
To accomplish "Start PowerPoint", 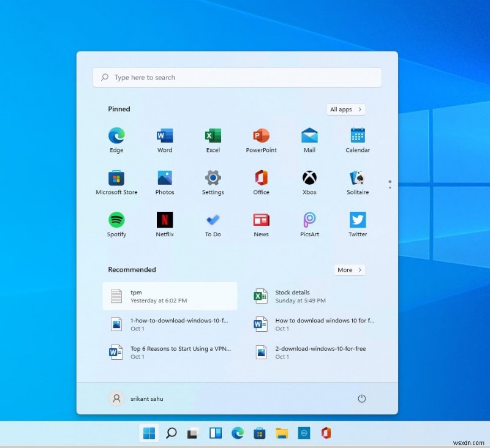I will (261, 136).
